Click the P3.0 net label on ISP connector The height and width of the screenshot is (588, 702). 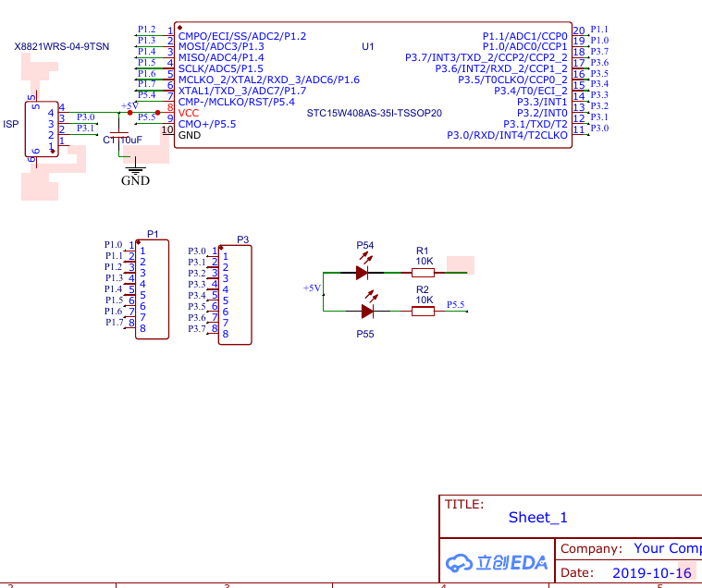[85, 116]
